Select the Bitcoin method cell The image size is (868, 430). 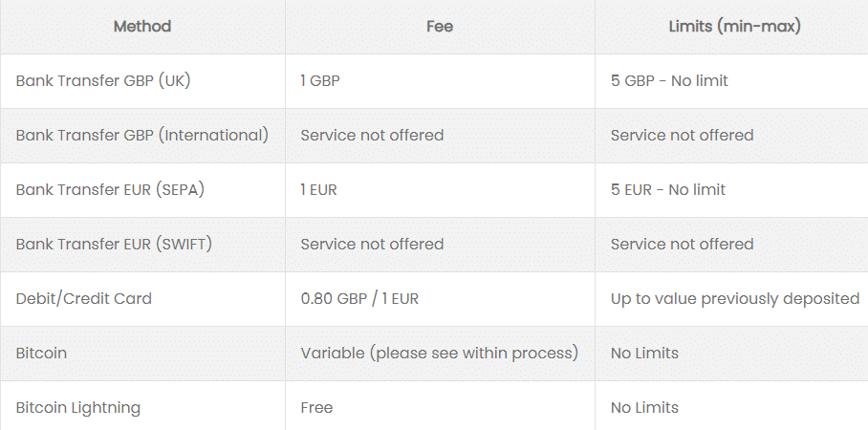42,354
